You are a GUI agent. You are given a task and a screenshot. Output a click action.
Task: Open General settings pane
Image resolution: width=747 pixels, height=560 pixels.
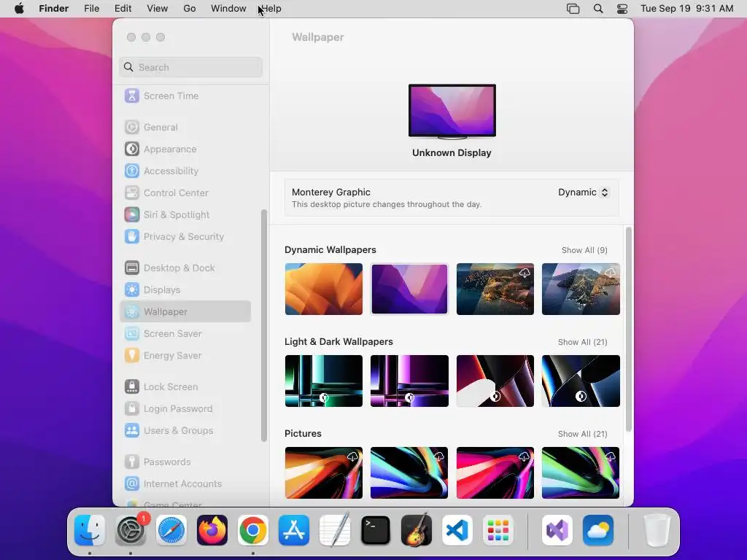click(185, 127)
